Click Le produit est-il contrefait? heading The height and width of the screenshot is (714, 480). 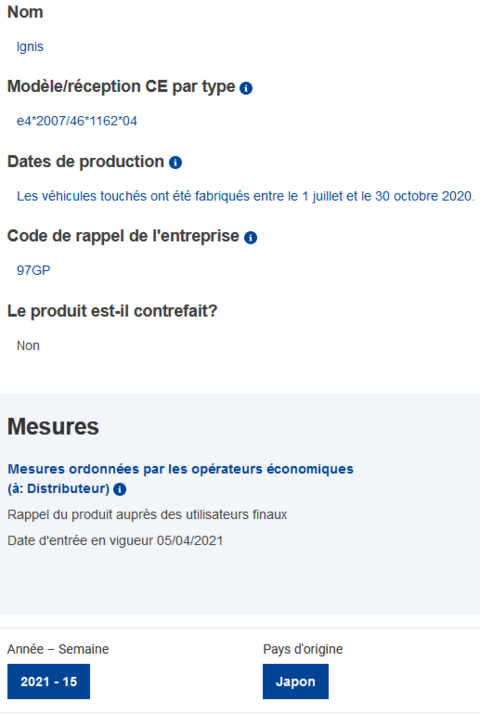point(112,311)
